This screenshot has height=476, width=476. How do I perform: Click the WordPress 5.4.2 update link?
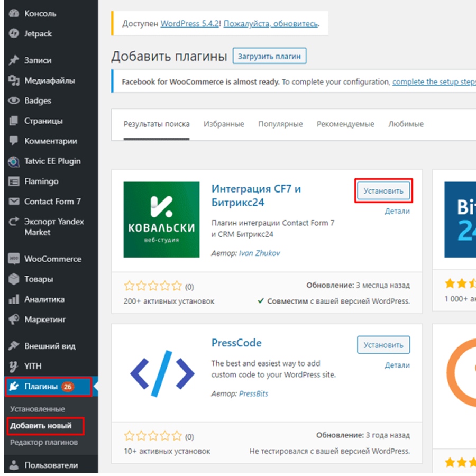click(x=191, y=24)
